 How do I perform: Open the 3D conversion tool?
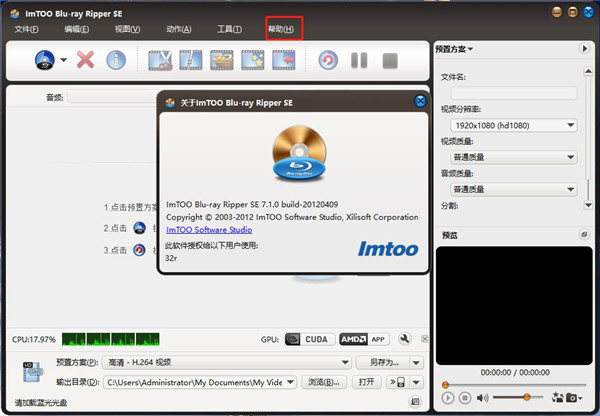coord(222,60)
